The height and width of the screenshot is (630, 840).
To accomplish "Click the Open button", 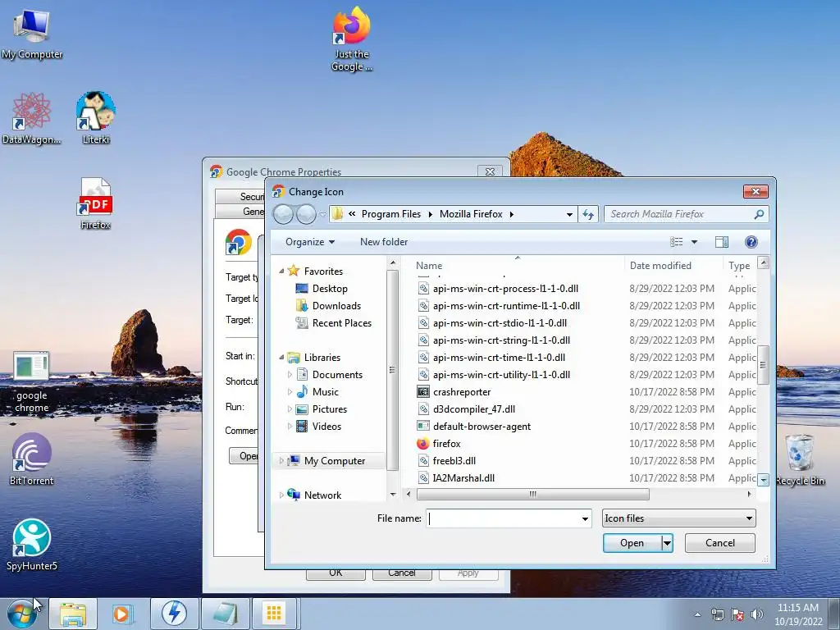I will pos(632,543).
